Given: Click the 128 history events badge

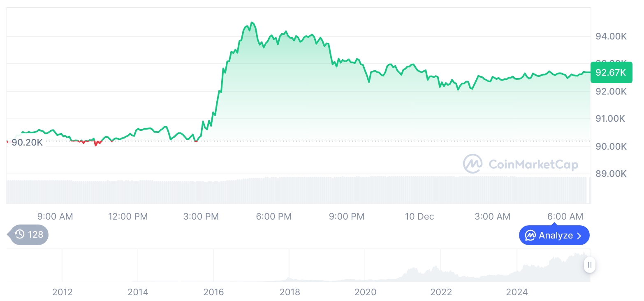Looking at the screenshot, I should tap(29, 234).
